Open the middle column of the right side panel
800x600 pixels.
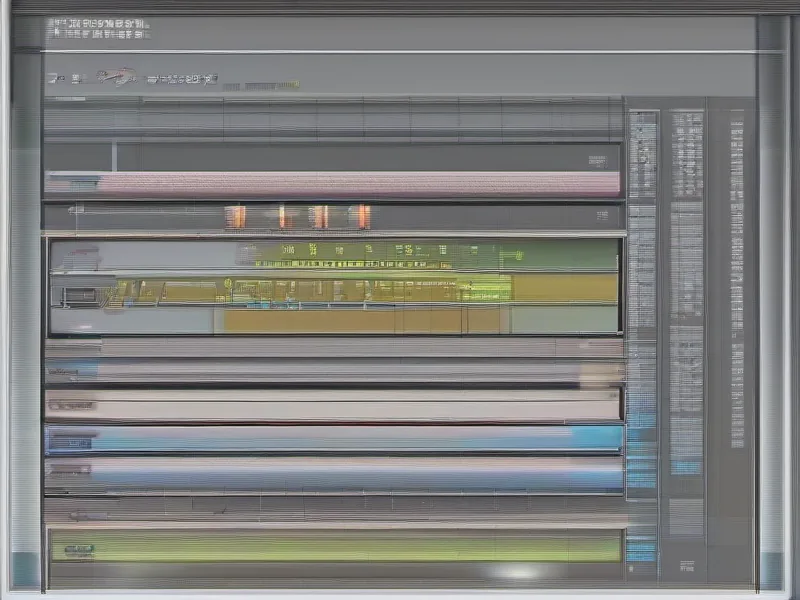click(686, 300)
